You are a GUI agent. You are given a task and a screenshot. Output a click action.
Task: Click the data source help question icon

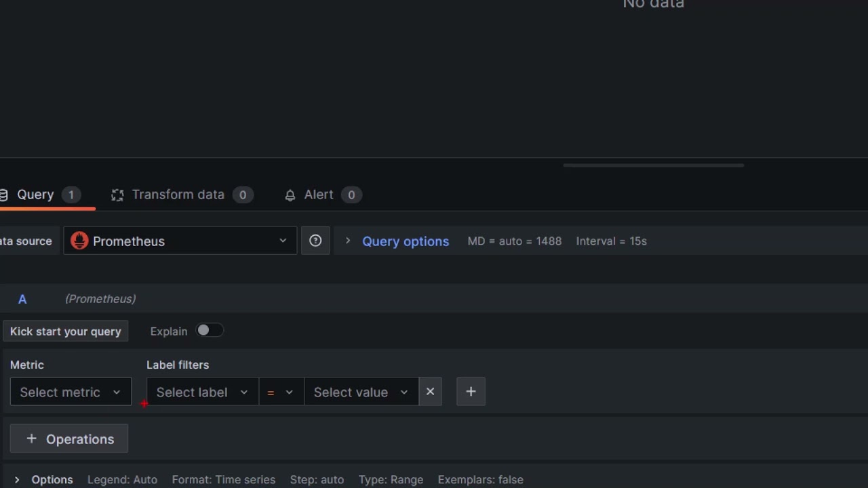click(315, 241)
